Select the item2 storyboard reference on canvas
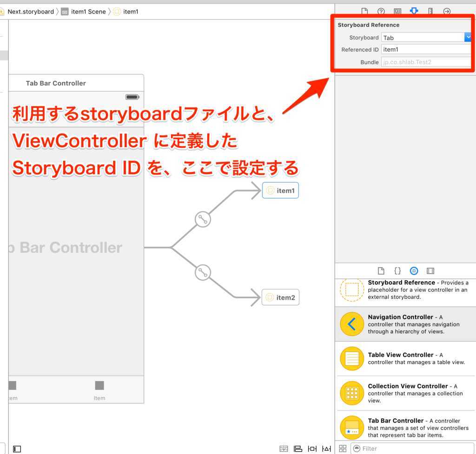This screenshot has width=476, height=454. coord(280,297)
